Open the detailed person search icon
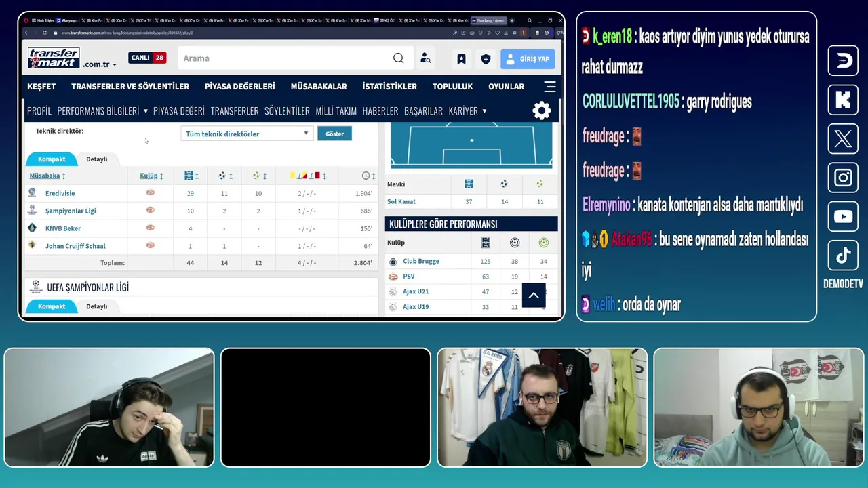This screenshot has height=488, width=868. (425, 58)
